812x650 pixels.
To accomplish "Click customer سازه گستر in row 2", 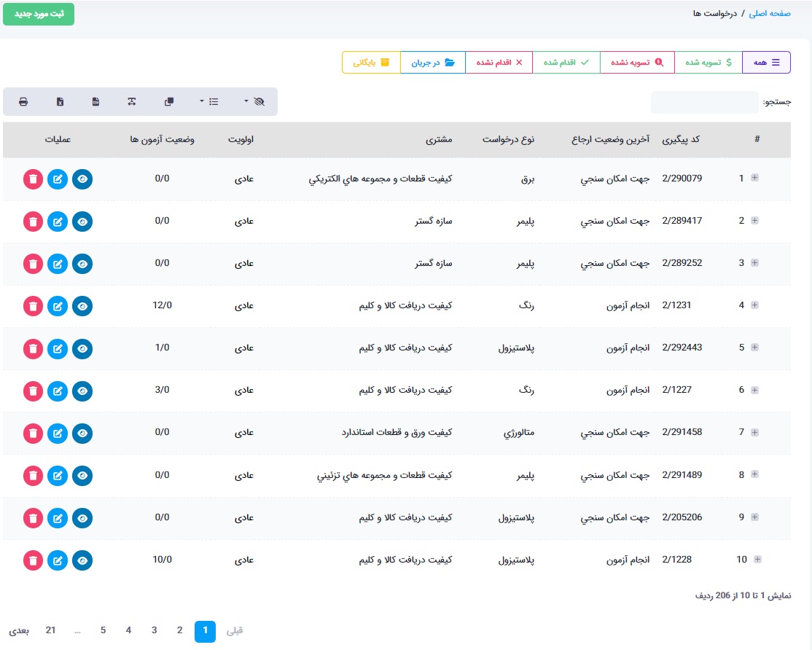I will tap(434, 222).
